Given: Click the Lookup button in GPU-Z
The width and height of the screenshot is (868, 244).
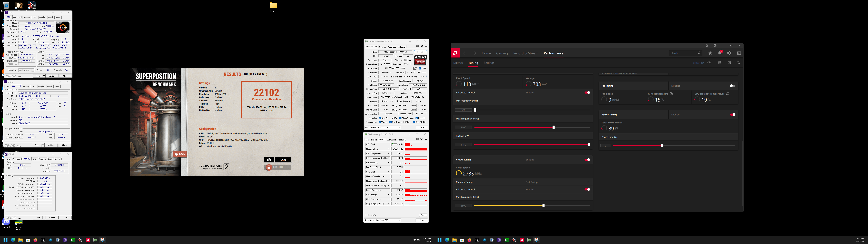Looking at the screenshot, I should point(420,52).
